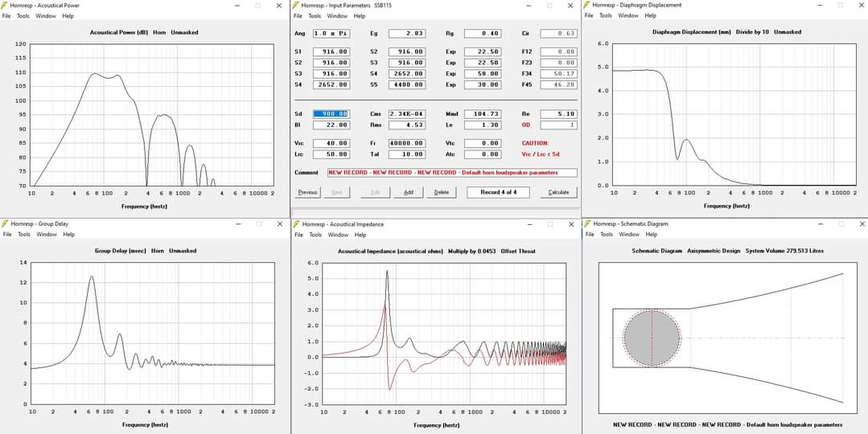Viewport: 868px width, 434px height.
Task: Click the lightning icon in Schematic Diagram title bar
Action: tap(586, 224)
